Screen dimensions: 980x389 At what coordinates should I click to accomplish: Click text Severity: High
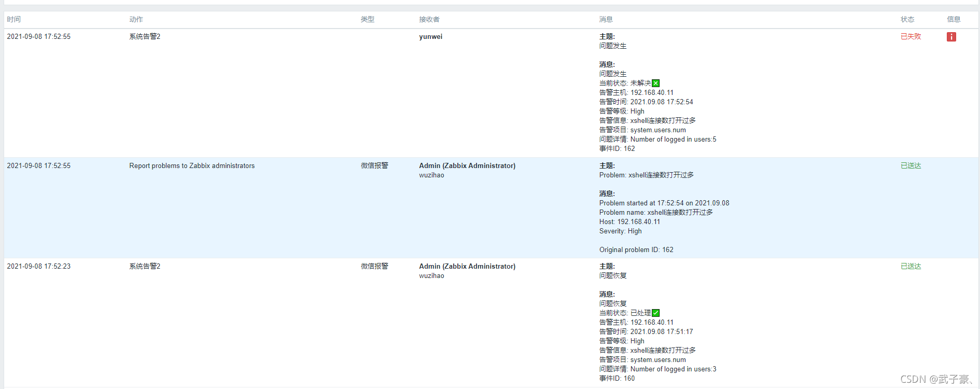620,231
